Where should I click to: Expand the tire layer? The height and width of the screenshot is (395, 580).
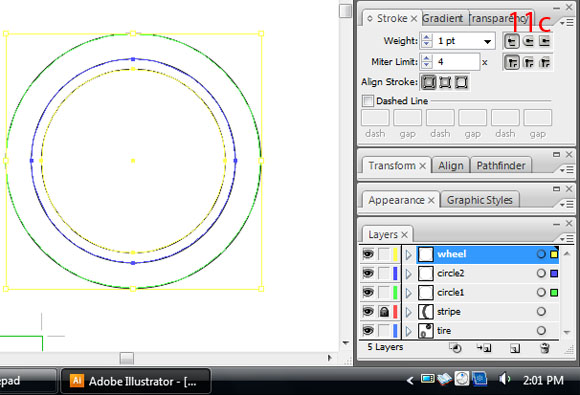[x=408, y=331]
